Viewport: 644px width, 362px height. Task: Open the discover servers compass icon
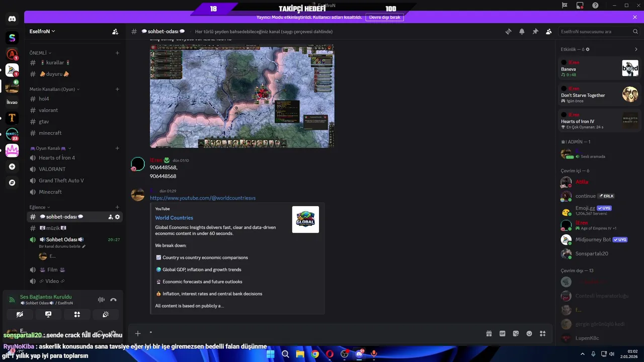coord(12,183)
